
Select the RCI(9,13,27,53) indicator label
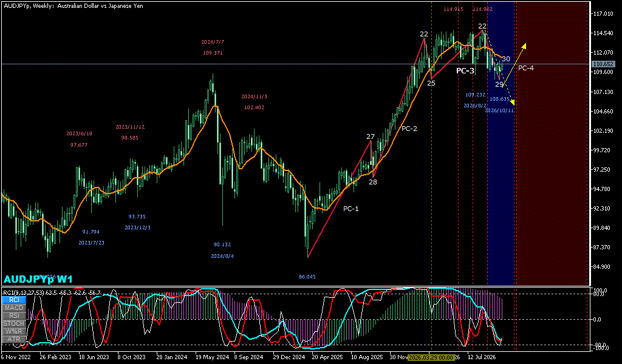52,292
